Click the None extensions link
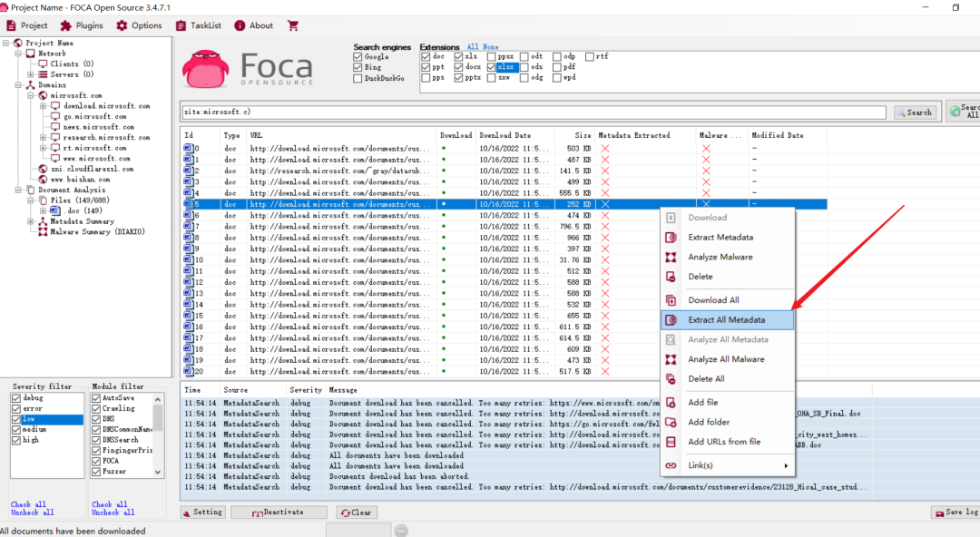The width and height of the screenshot is (980, 537). point(491,47)
